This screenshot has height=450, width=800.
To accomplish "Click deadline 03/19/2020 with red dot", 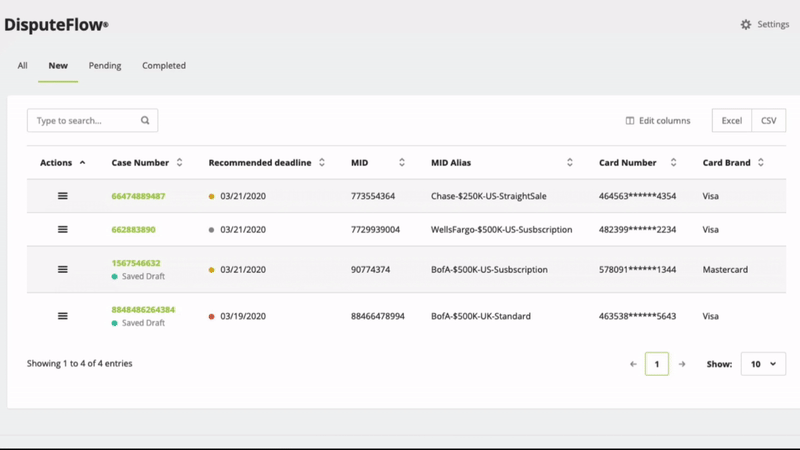I will pos(237,316).
